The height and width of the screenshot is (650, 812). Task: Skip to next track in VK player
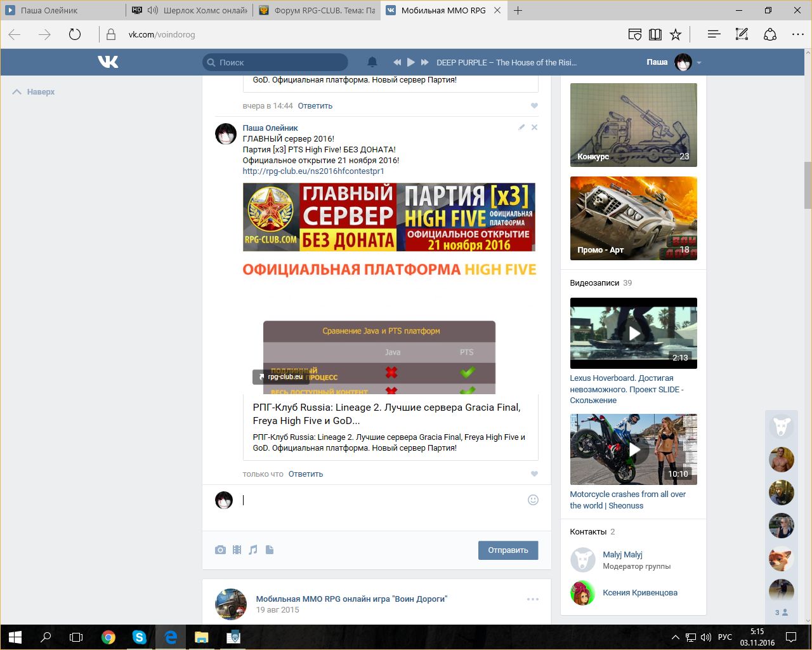[424, 62]
